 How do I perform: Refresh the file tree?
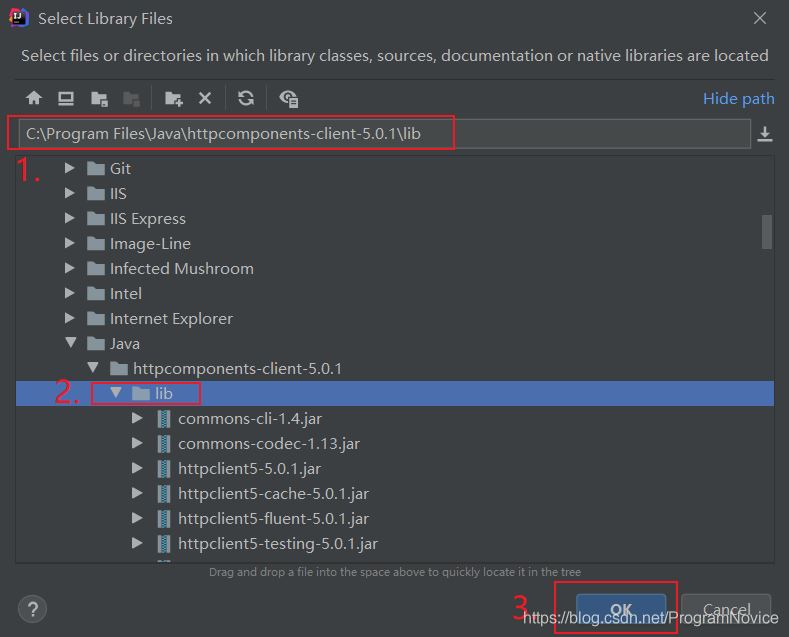(x=246, y=98)
